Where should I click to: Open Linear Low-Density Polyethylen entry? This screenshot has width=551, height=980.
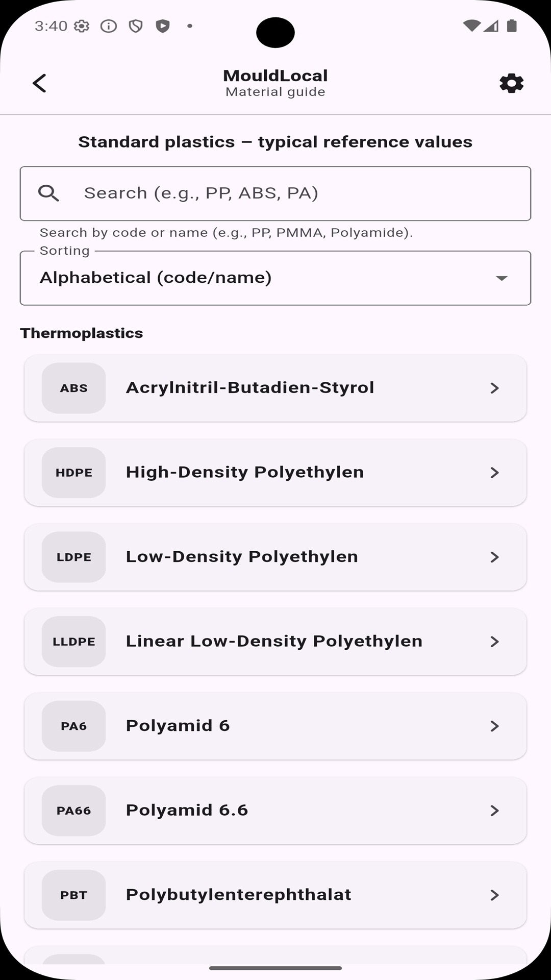pos(274,642)
